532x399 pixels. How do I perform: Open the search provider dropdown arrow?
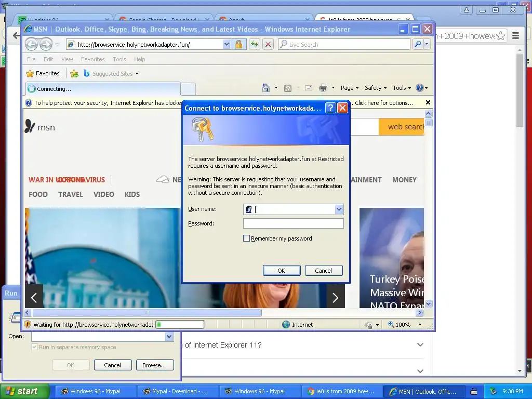(x=427, y=44)
